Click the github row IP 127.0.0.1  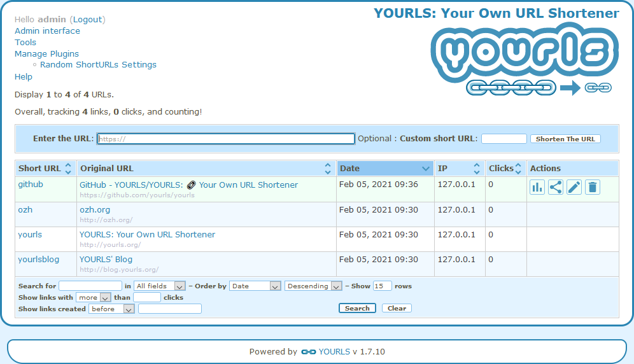click(456, 185)
